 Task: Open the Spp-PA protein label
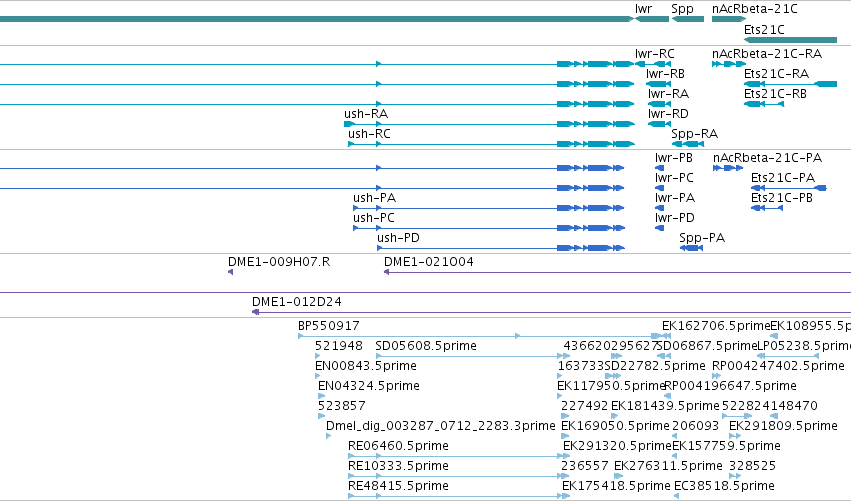tap(702, 238)
